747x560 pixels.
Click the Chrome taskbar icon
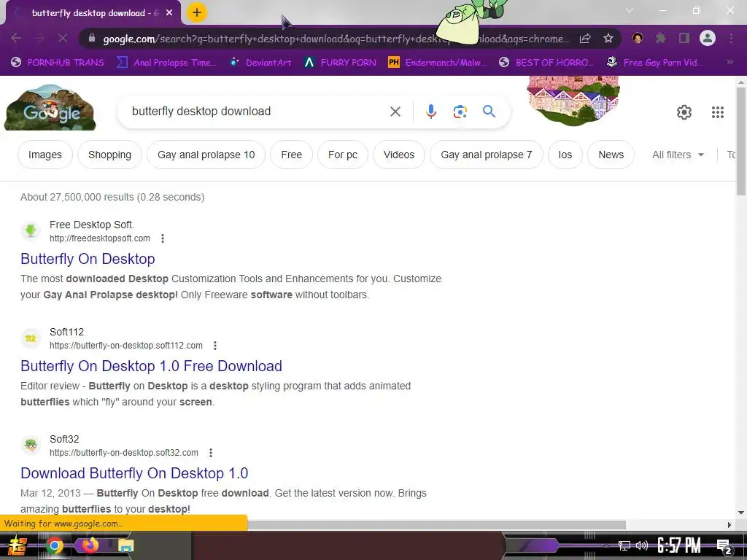click(54, 545)
